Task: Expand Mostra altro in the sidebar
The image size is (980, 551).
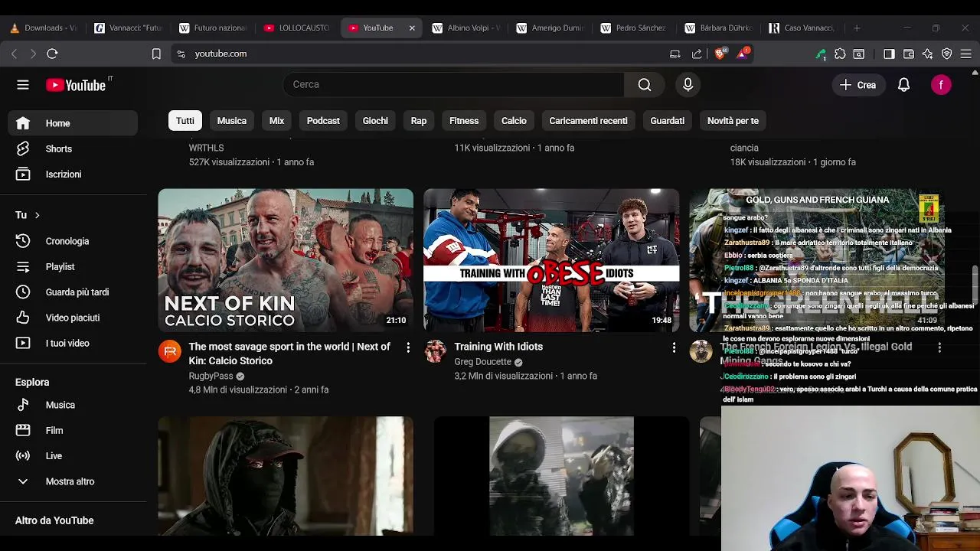Action: (x=73, y=481)
